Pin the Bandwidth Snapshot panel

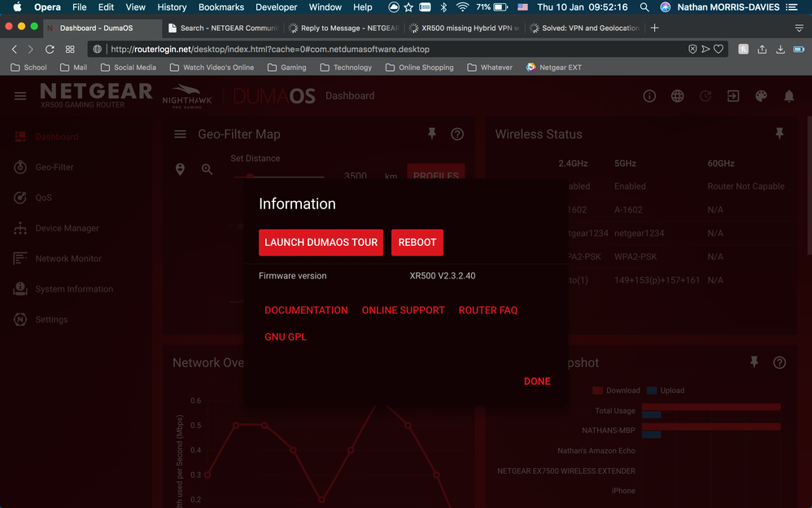pyautogui.click(x=754, y=362)
